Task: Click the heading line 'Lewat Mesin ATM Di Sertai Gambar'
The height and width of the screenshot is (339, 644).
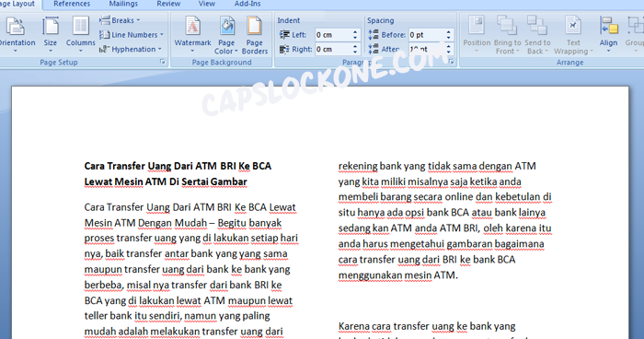Action: (x=166, y=181)
